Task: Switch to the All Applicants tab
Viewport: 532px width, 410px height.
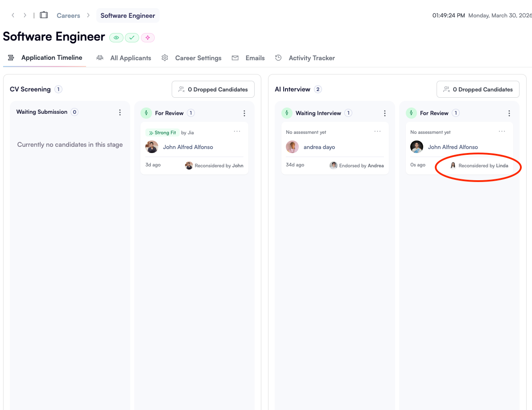Action: coord(130,58)
